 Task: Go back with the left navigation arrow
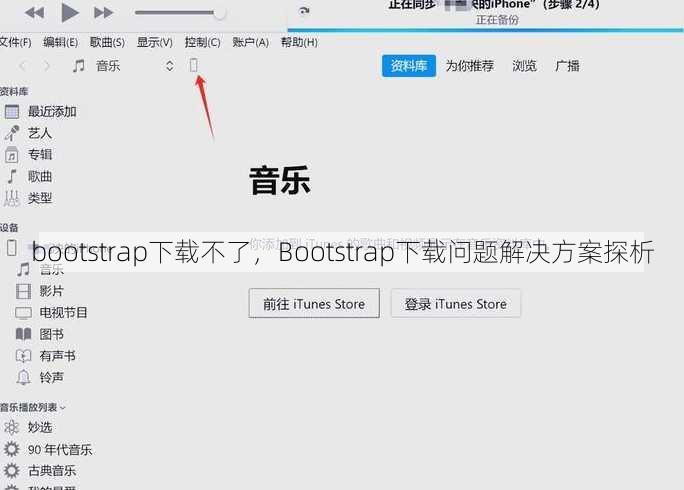pyautogui.click(x=23, y=66)
